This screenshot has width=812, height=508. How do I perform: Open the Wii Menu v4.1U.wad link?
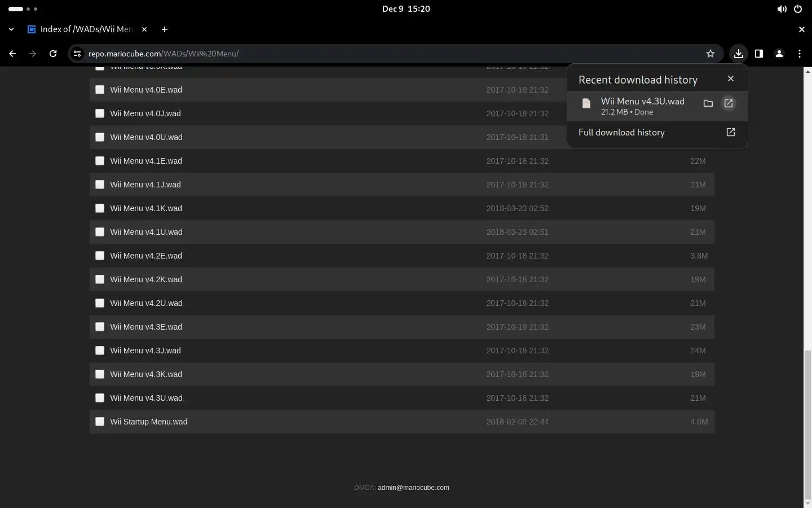click(146, 232)
